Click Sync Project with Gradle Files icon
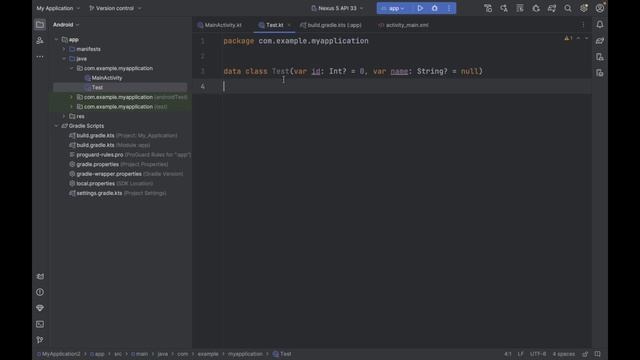The width and height of the screenshot is (640, 360). tap(552, 8)
